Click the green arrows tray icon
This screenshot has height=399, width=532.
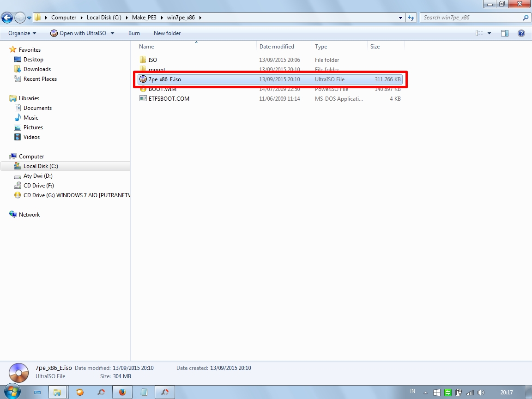448,393
